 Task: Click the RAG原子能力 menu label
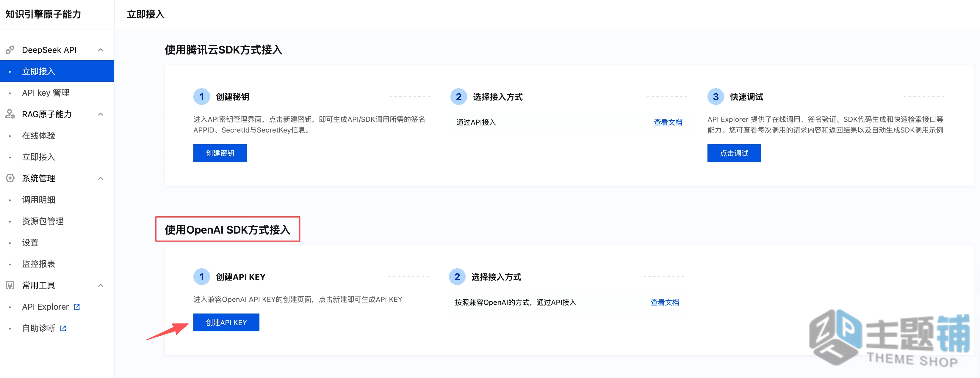(x=47, y=114)
